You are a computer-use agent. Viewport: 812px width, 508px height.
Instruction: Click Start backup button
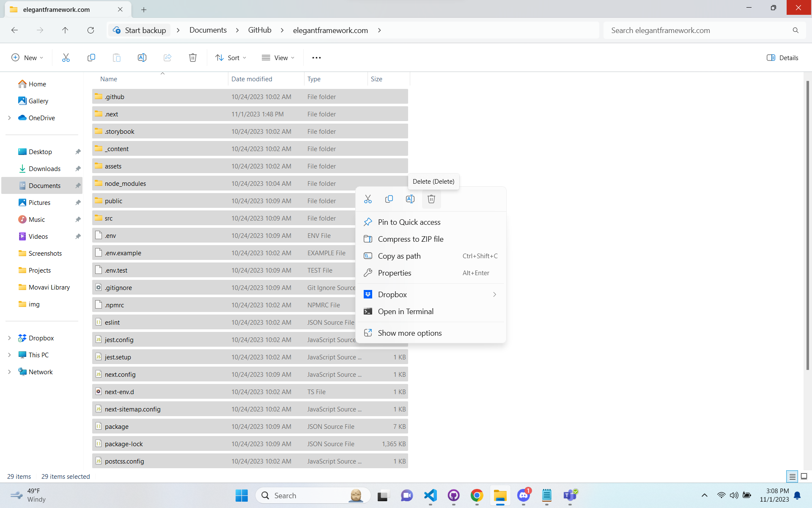click(140, 30)
